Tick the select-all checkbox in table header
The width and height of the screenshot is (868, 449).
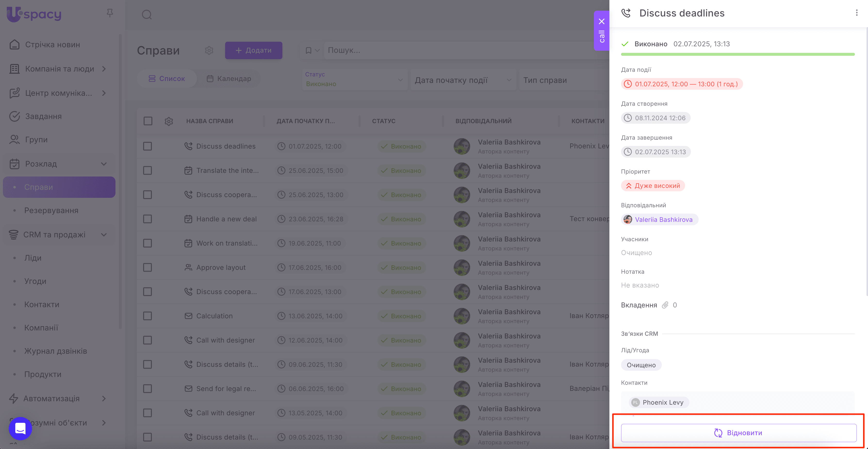tap(147, 121)
